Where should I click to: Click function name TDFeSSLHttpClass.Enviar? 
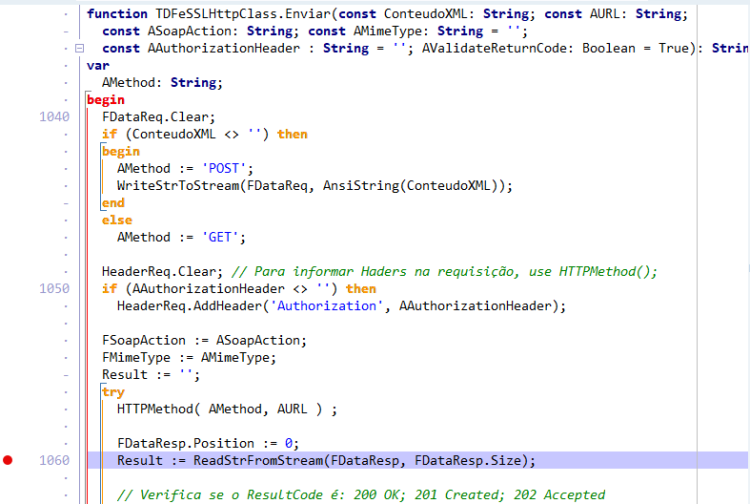(244, 14)
